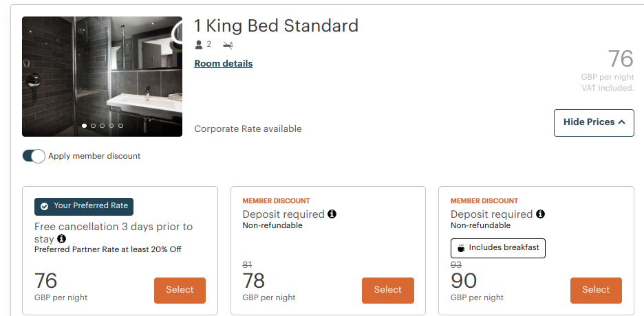Select the 90 GBP breakfast rate
Screen dimensions: 644x316
coord(596,290)
